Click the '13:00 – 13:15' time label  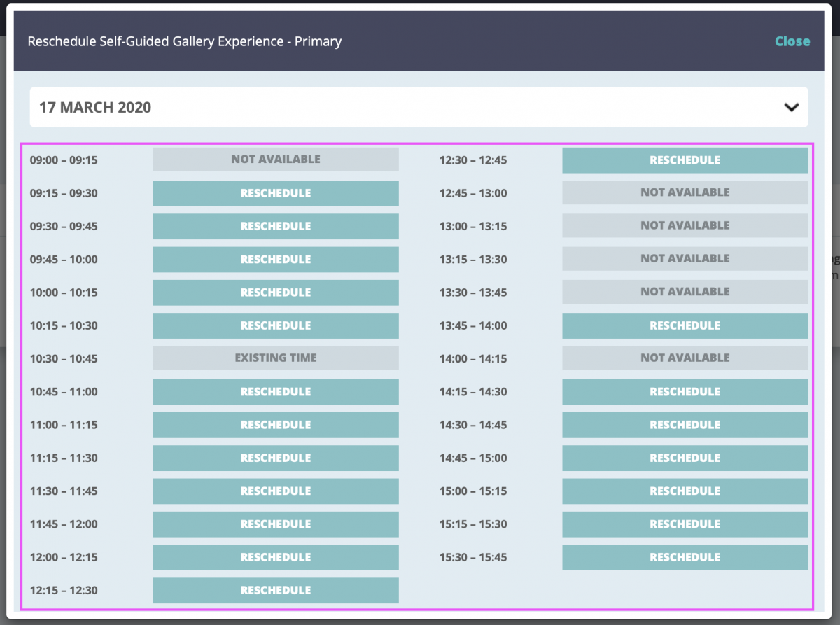click(473, 227)
